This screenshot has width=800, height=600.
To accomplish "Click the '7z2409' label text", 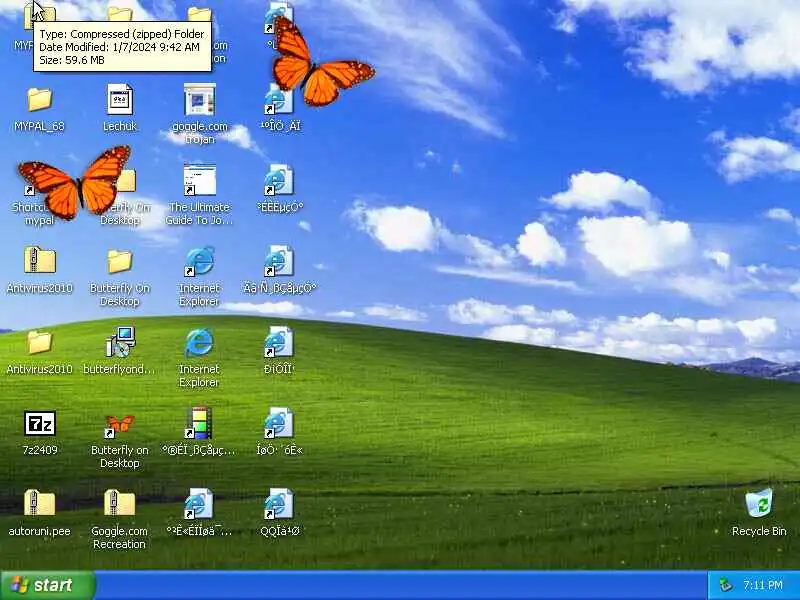I will pos(40,450).
